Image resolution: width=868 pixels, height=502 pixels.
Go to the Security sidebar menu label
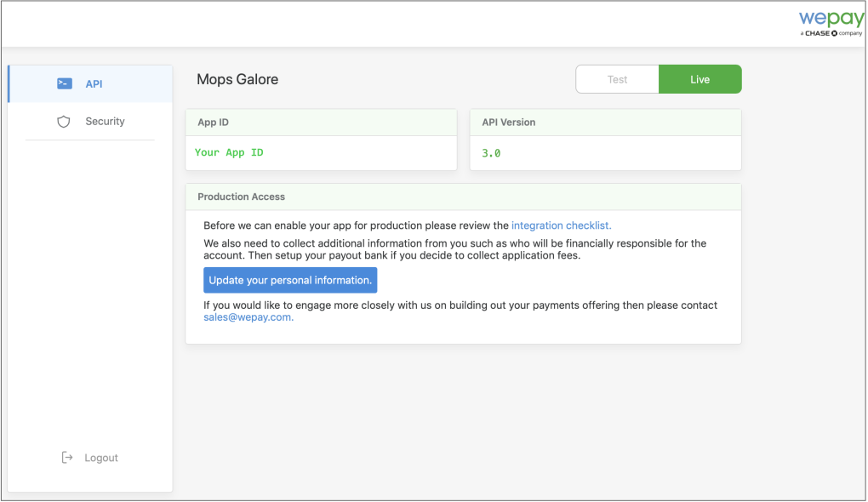point(105,122)
